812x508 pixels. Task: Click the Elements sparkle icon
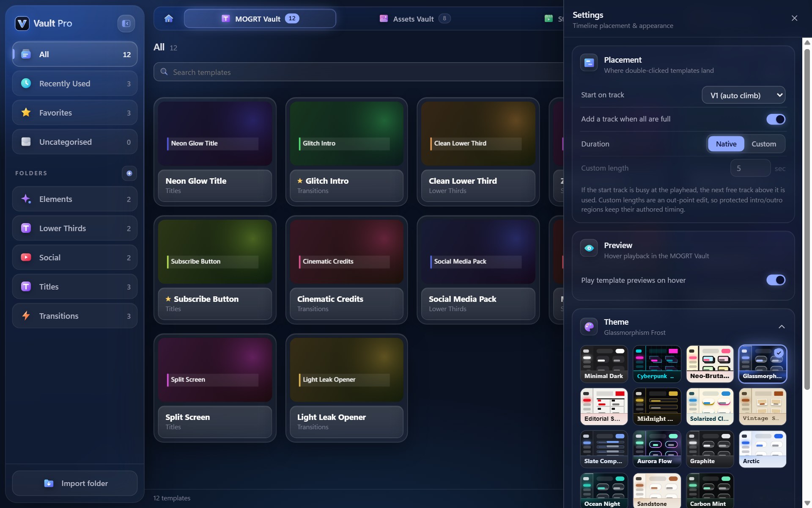coord(26,199)
